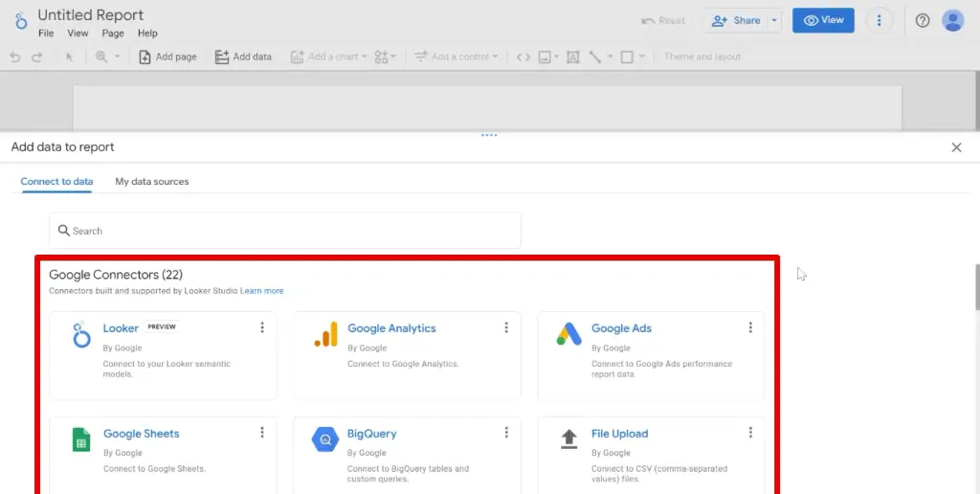The height and width of the screenshot is (494, 980).
Task: Expand the line type dropdown arrow
Action: point(610,56)
